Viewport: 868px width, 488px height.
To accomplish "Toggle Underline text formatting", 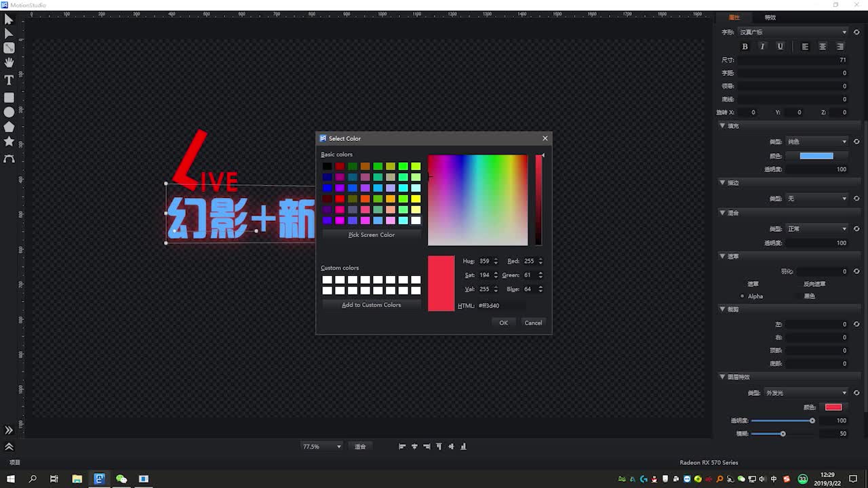I will point(780,47).
